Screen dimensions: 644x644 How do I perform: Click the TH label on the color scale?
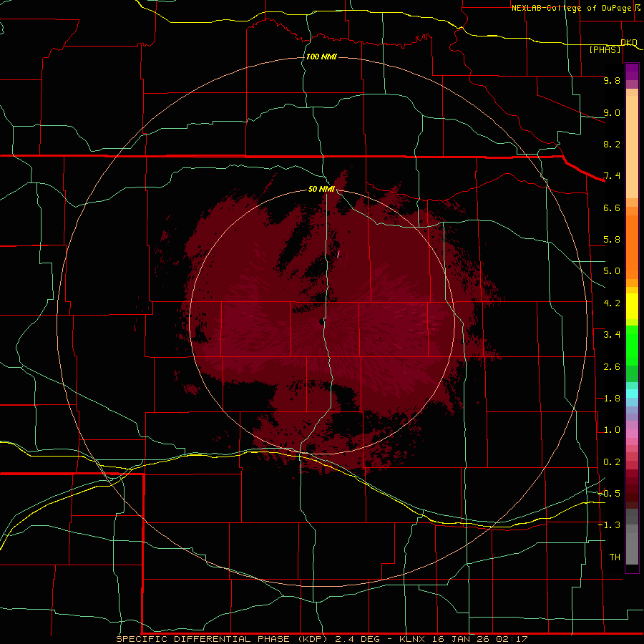point(615,557)
